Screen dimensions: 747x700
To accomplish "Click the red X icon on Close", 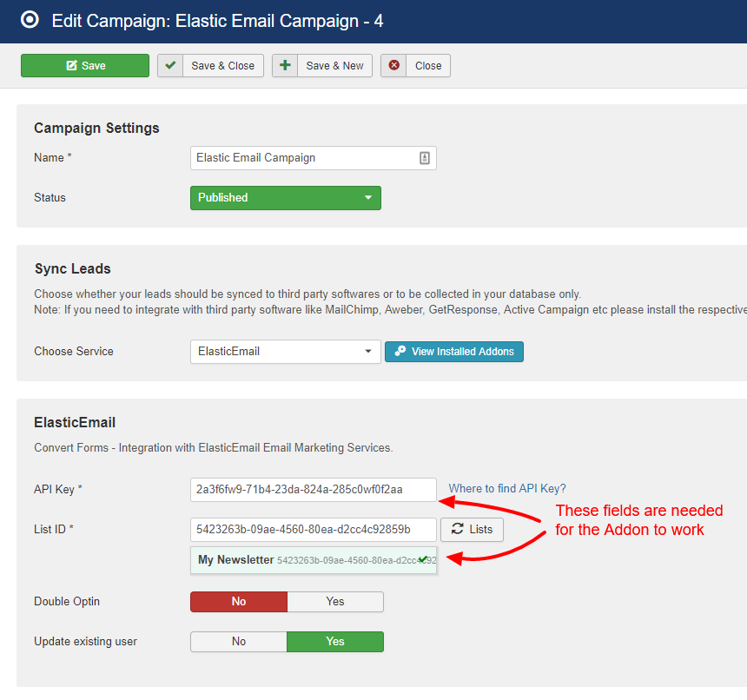I will tap(394, 65).
